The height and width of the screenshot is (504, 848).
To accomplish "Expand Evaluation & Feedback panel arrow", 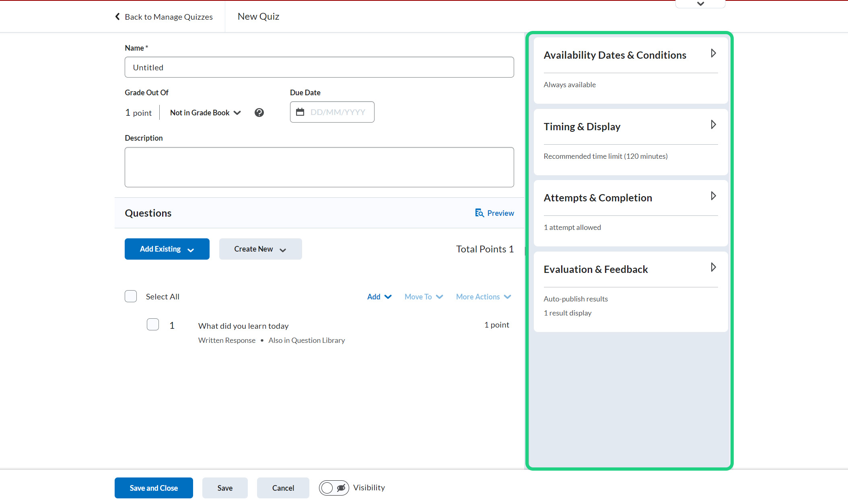I will pos(713,268).
